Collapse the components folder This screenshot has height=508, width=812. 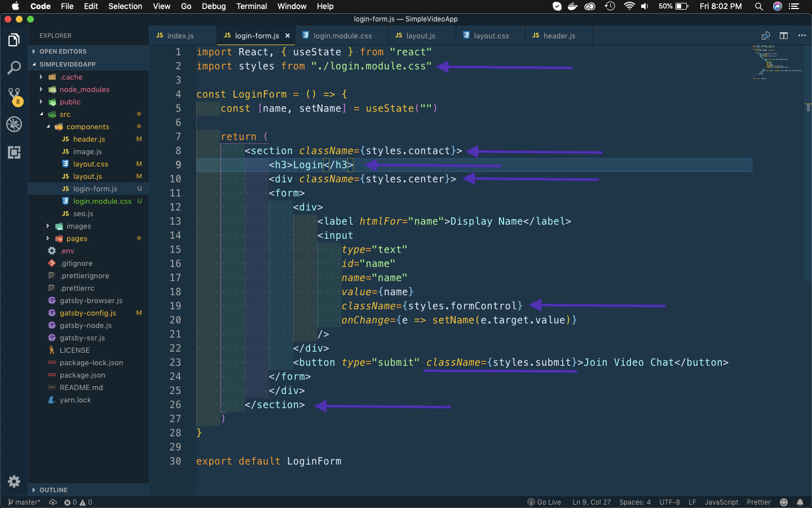(89, 126)
